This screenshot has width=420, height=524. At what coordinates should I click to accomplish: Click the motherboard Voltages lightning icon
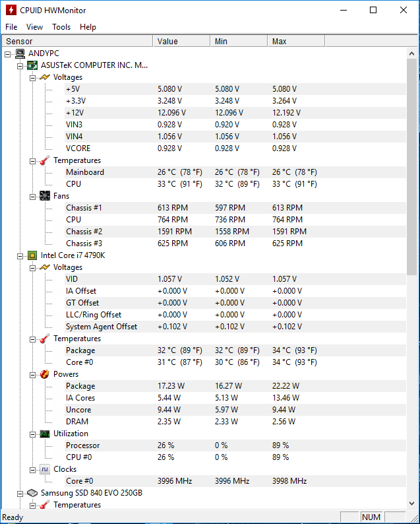click(45, 77)
